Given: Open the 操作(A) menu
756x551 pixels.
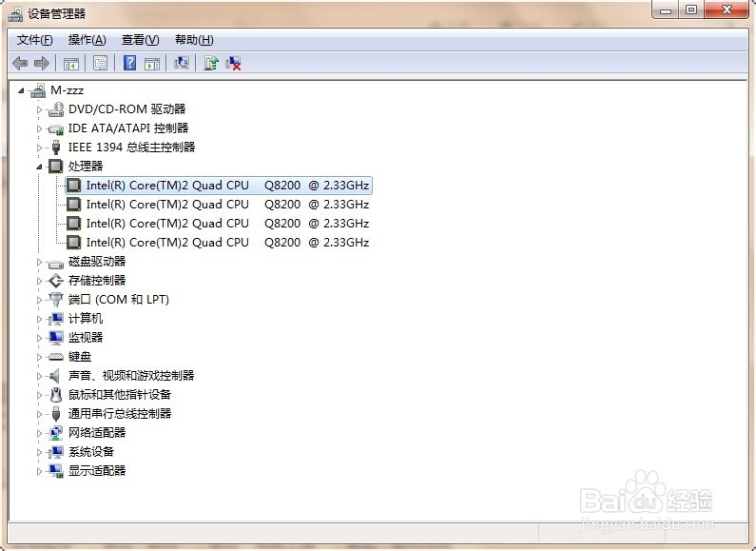Looking at the screenshot, I should coord(87,40).
